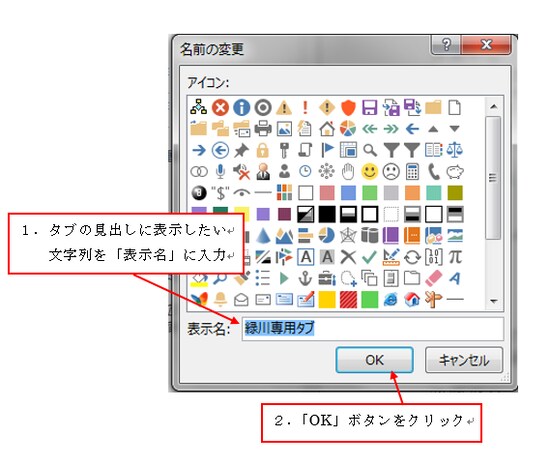550x465 pixels.
Task: Pick the yellow smiley face icon
Action: 370,171
